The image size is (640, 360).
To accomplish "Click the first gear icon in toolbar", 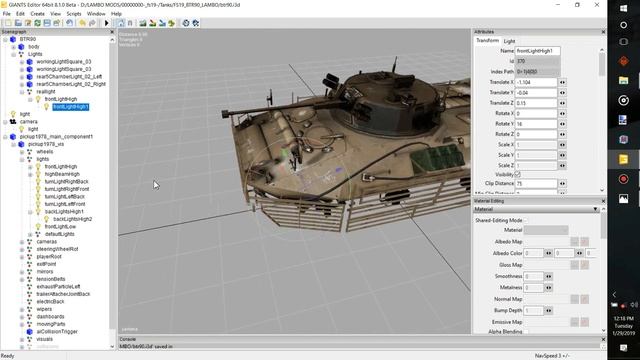I will tap(186, 23).
